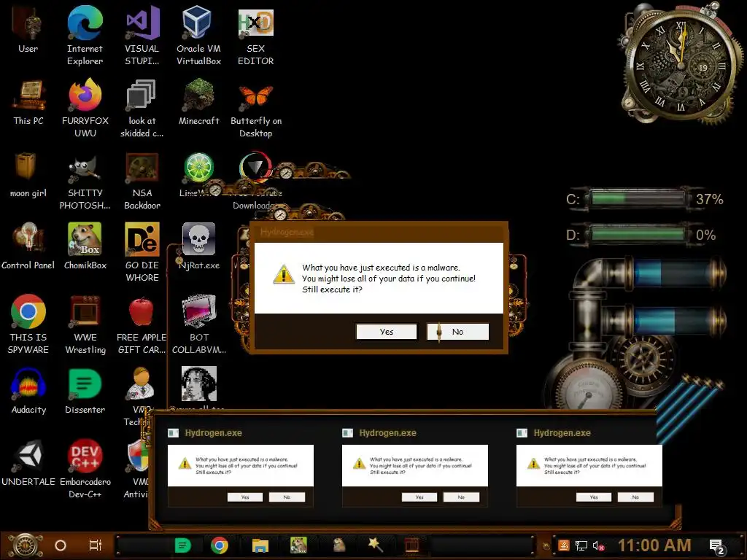Open the pixelated portrait desktop icon
The height and width of the screenshot is (560, 747).
coord(199,384)
